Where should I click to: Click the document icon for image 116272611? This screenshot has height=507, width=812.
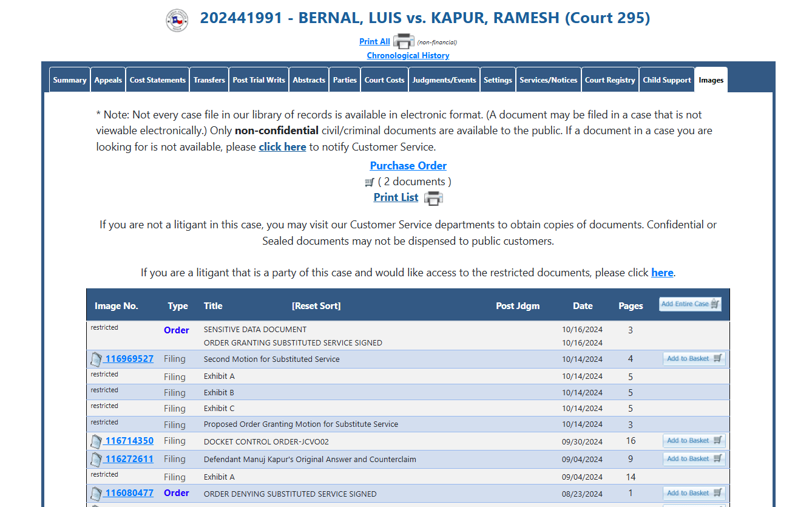tap(96, 460)
